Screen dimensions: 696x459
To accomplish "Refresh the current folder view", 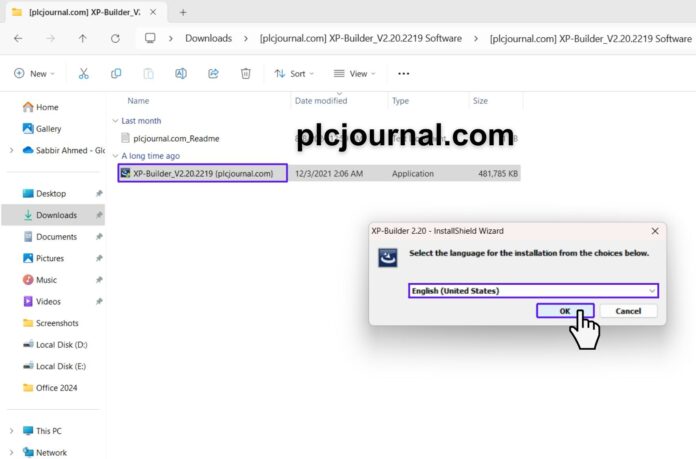I will click(115, 39).
